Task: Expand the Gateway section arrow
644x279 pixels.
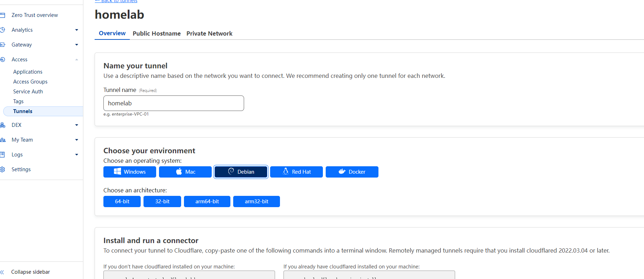Action: pos(77,45)
